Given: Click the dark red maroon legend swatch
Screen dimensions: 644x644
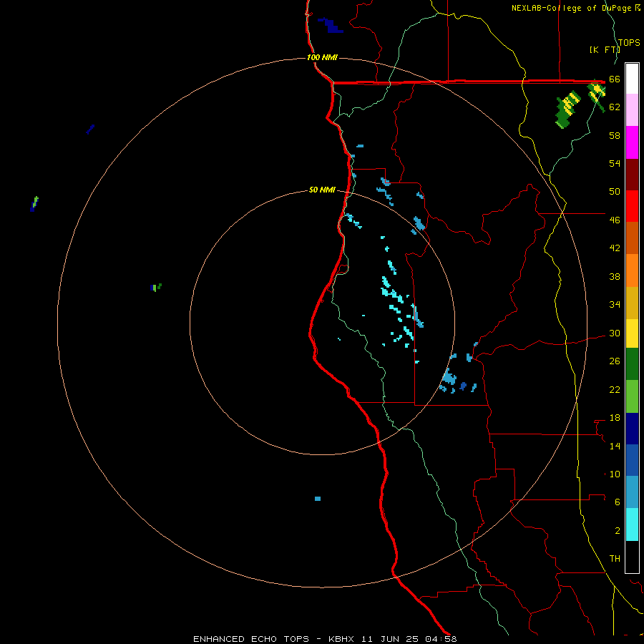Looking at the screenshot, I should [632, 175].
